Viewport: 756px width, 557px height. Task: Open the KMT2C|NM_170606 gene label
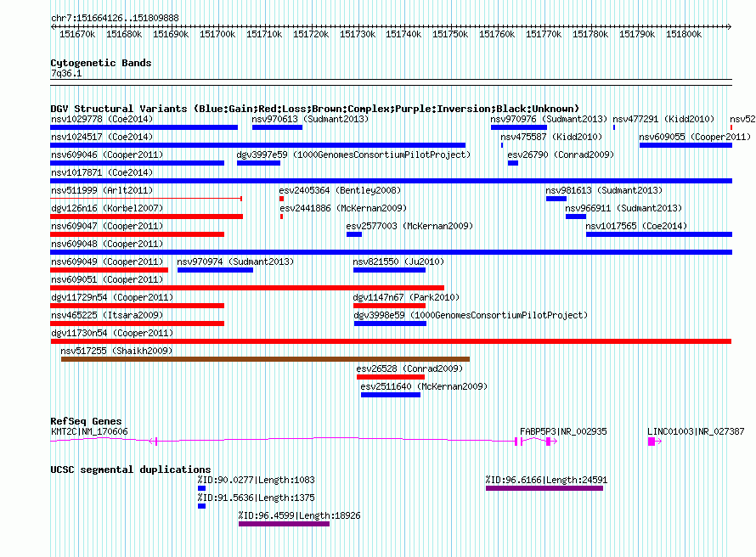89,431
